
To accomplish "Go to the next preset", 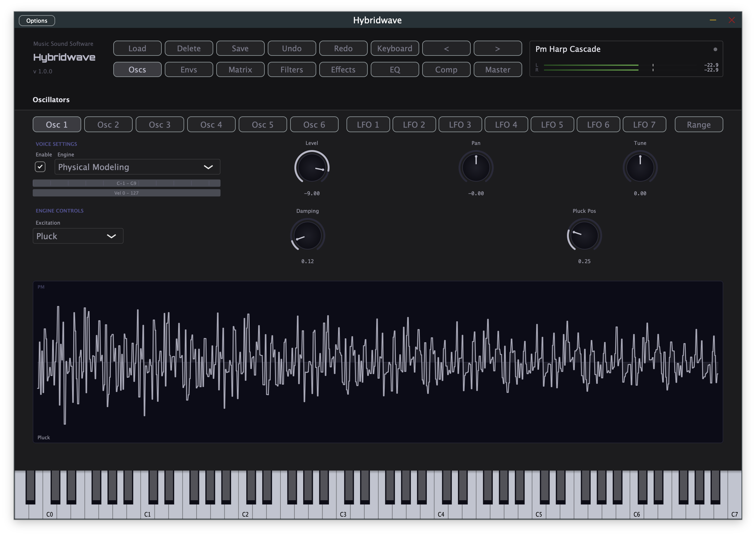I will (497, 49).
